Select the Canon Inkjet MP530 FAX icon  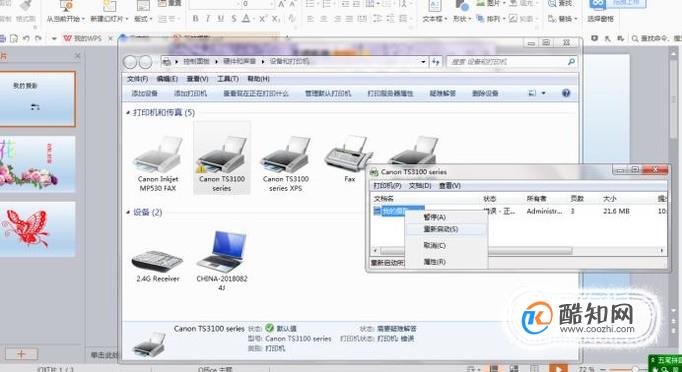[x=158, y=154]
